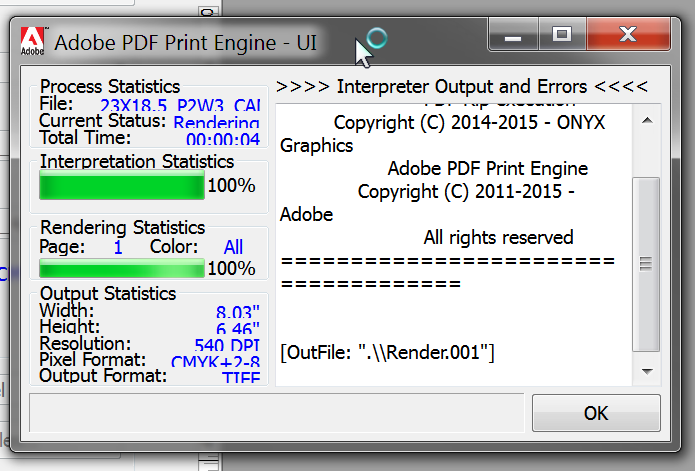Click the Rendering 100% percentage label
The width and height of the screenshot is (695, 471).
click(231, 269)
